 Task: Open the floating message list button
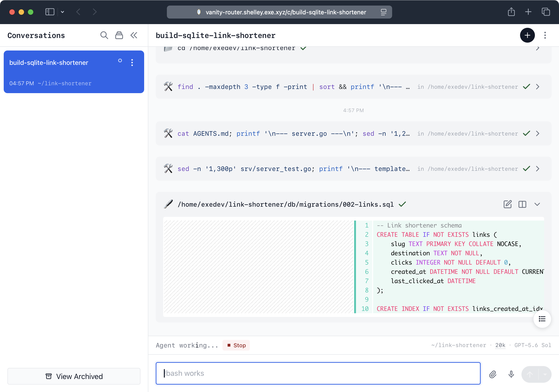542,319
